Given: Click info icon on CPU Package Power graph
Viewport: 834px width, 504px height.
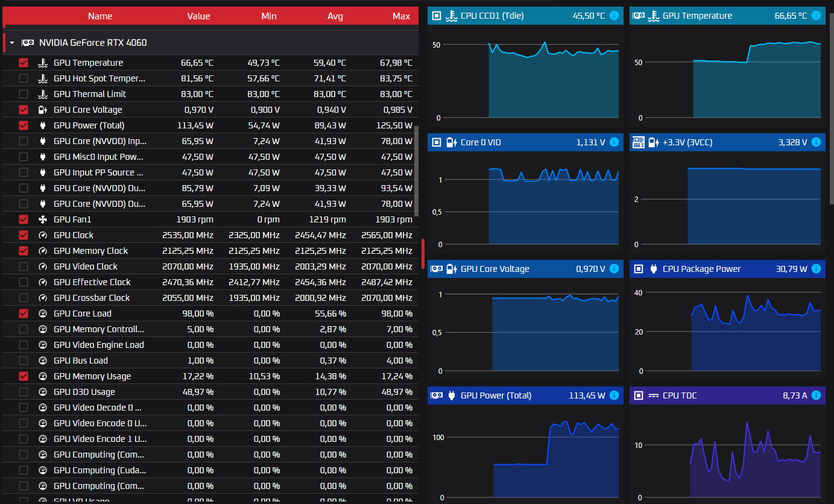Looking at the screenshot, I should click(x=816, y=269).
